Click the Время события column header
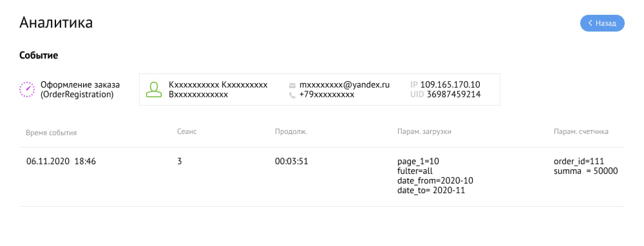Image resolution: width=644 pixels, height=246 pixels. (51, 133)
